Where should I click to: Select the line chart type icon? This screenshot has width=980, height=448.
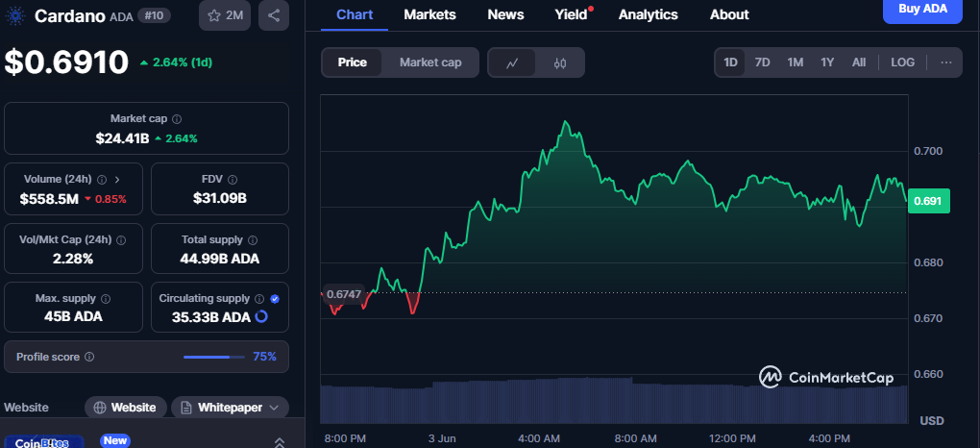point(512,62)
